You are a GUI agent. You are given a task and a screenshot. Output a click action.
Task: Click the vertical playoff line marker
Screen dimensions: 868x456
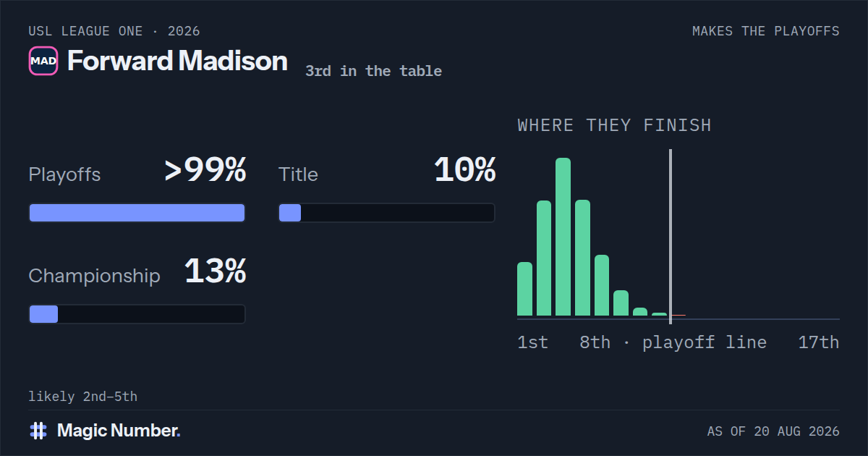coord(671,237)
